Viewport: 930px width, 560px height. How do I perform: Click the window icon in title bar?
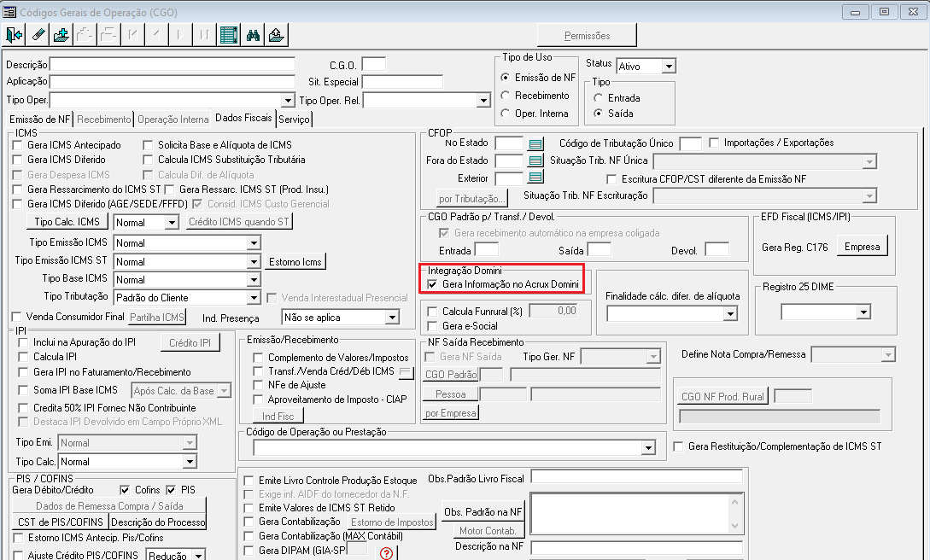click(x=9, y=12)
